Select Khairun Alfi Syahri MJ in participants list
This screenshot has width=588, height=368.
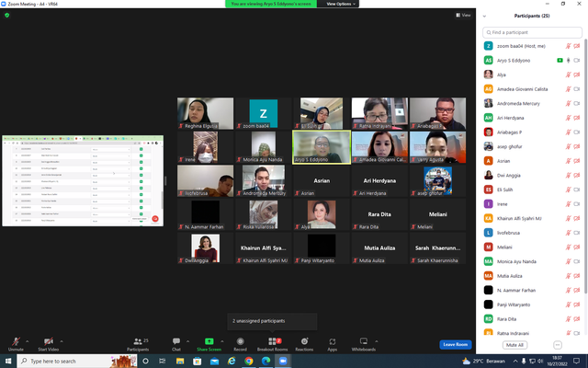click(x=532, y=218)
